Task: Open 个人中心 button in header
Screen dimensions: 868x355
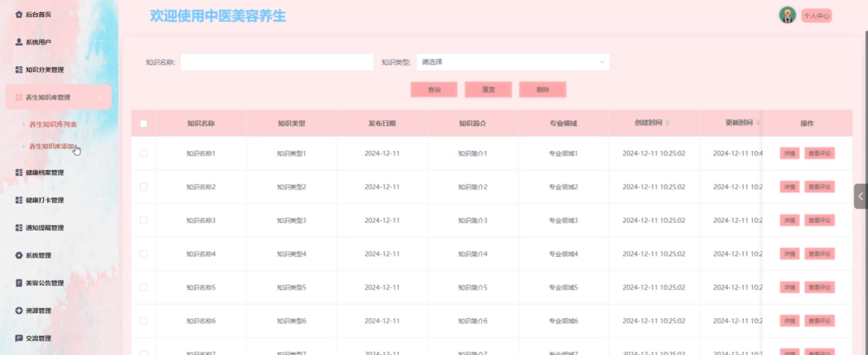Action: coord(816,16)
